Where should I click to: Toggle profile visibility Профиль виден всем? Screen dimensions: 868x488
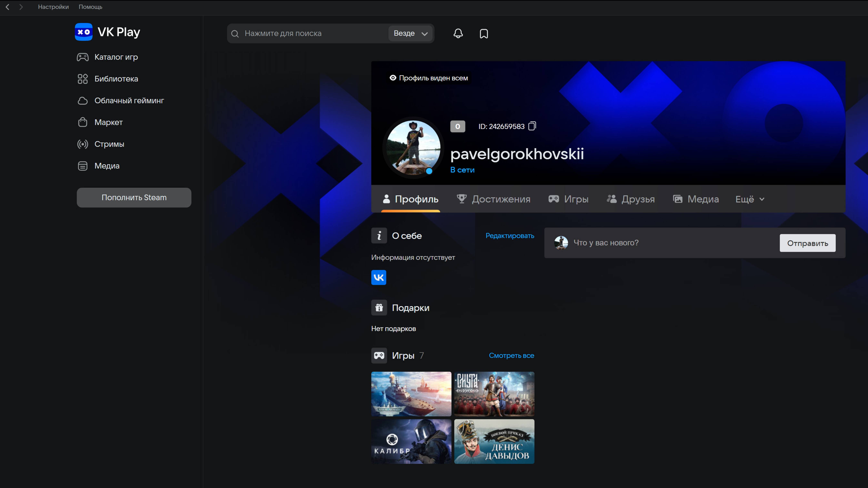pos(429,78)
